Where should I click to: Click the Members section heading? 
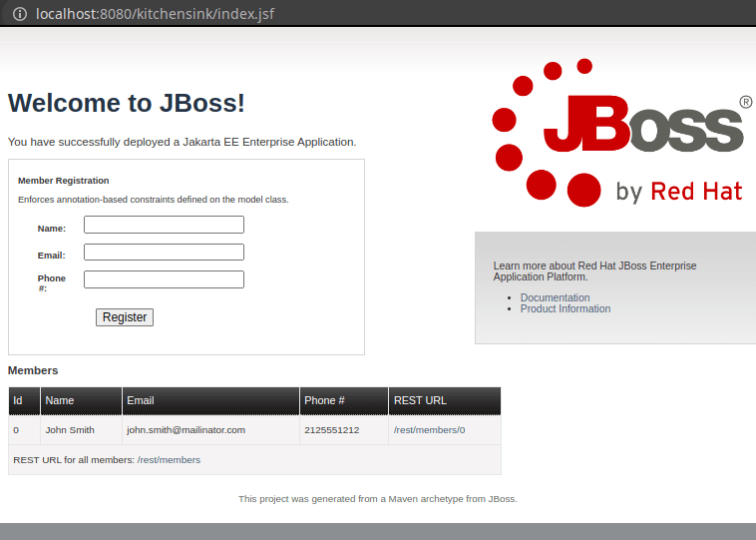pyautogui.click(x=33, y=370)
